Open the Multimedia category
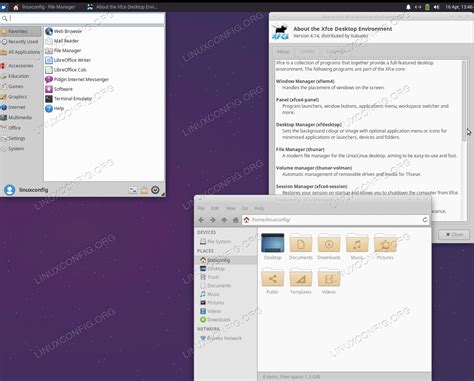The height and width of the screenshot is (381, 474). coord(21,117)
